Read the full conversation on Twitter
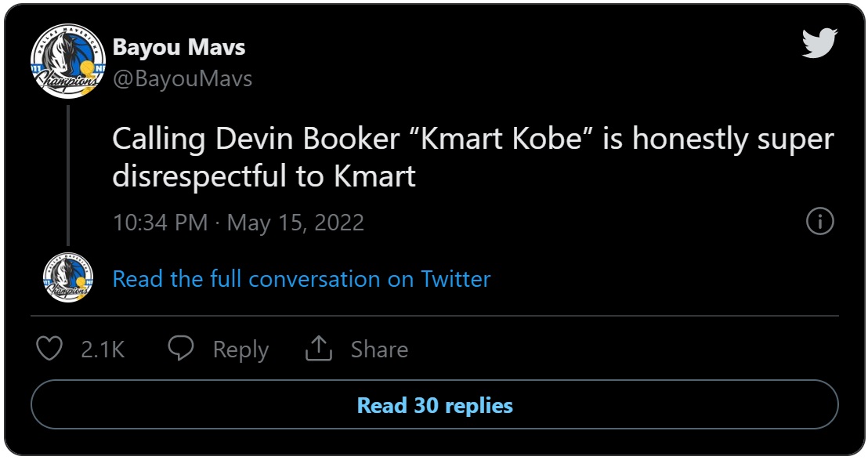This screenshot has height=460, width=868. 302,279
